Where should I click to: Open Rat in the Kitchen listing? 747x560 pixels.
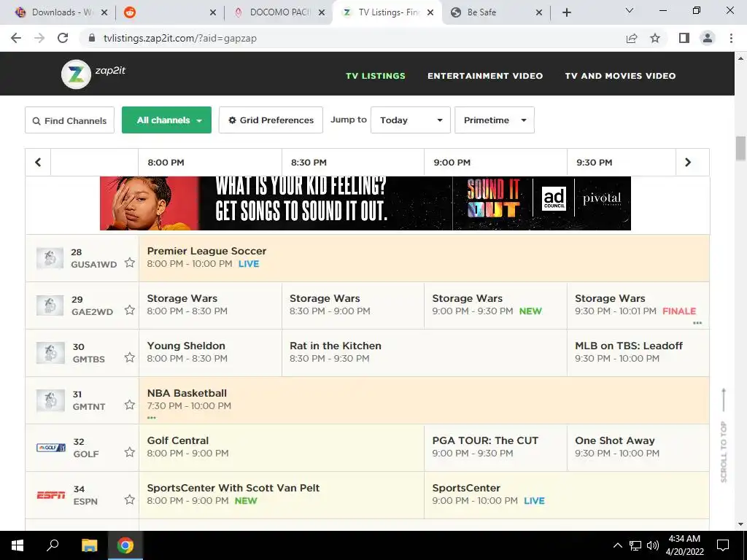point(425,353)
